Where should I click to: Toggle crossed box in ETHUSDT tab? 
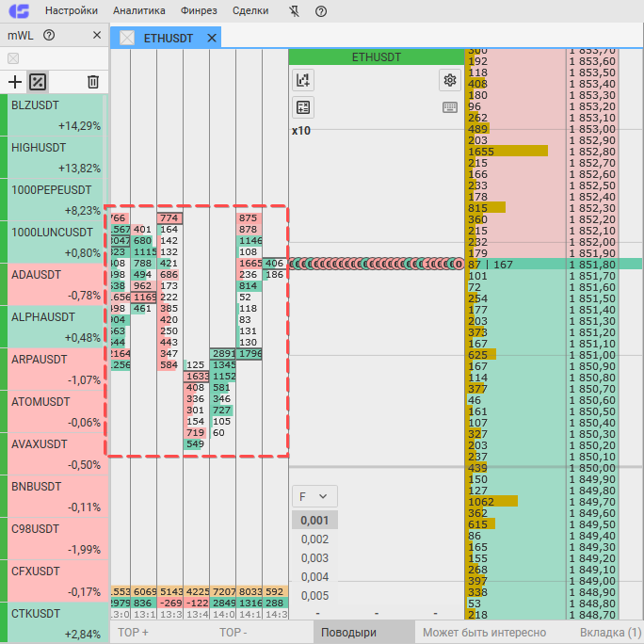click(x=127, y=39)
